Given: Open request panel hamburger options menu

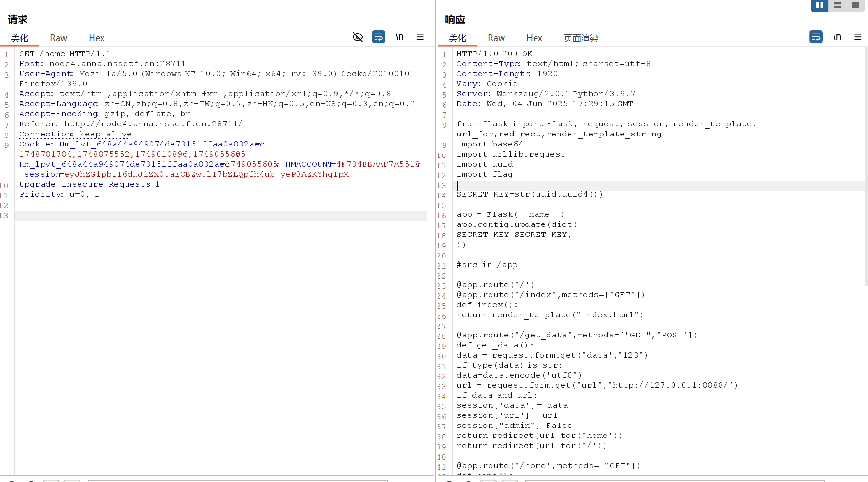Looking at the screenshot, I should tap(420, 37).
